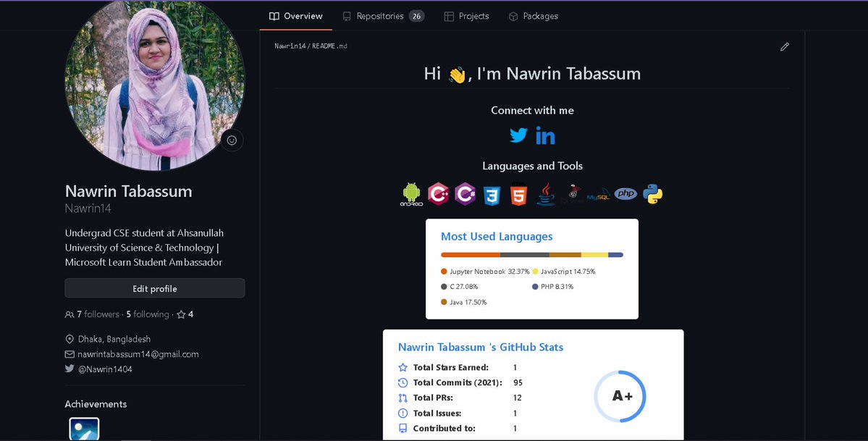This screenshot has width=868, height=441.
Task: Click the Edit profile button
Action: pyautogui.click(x=155, y=288)
